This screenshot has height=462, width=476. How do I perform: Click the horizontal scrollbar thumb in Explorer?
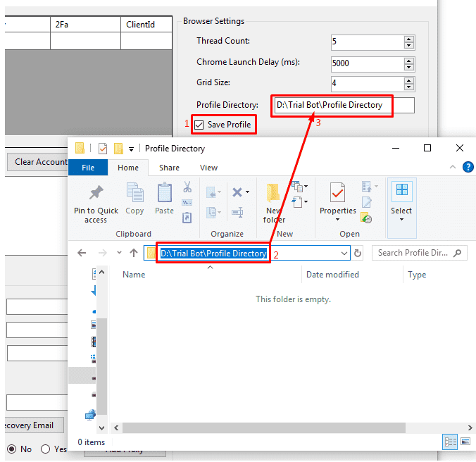264,427
